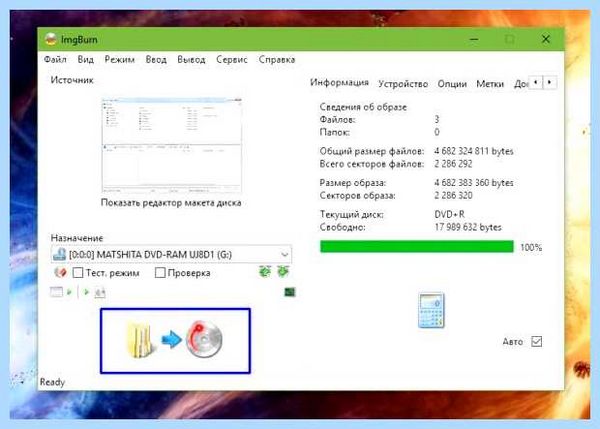
Task: Switch to the Метки tab
Action: pos(490,84)
